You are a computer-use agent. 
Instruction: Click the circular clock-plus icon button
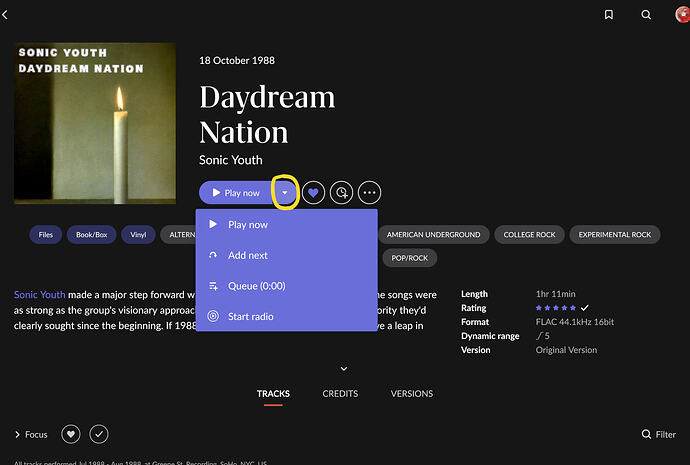point(341,193)
